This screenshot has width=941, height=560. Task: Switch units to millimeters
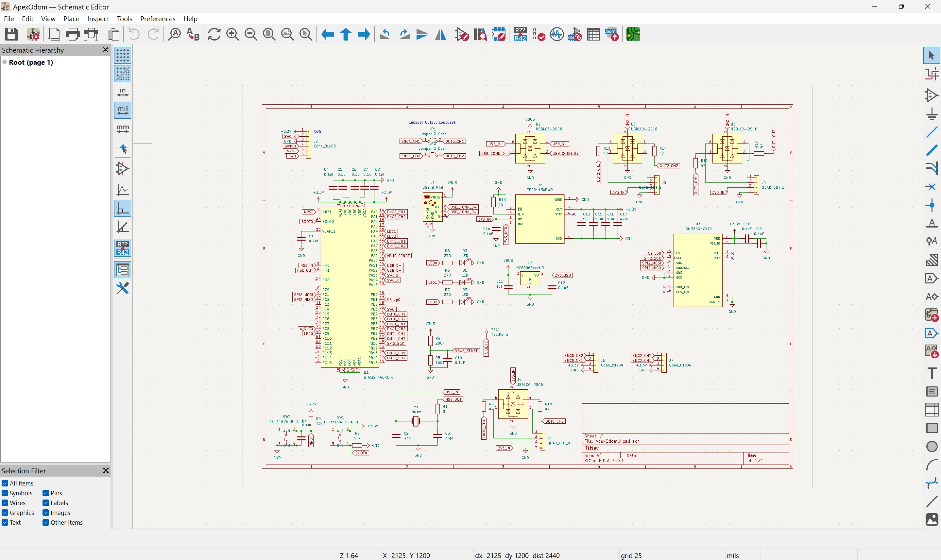123,129
